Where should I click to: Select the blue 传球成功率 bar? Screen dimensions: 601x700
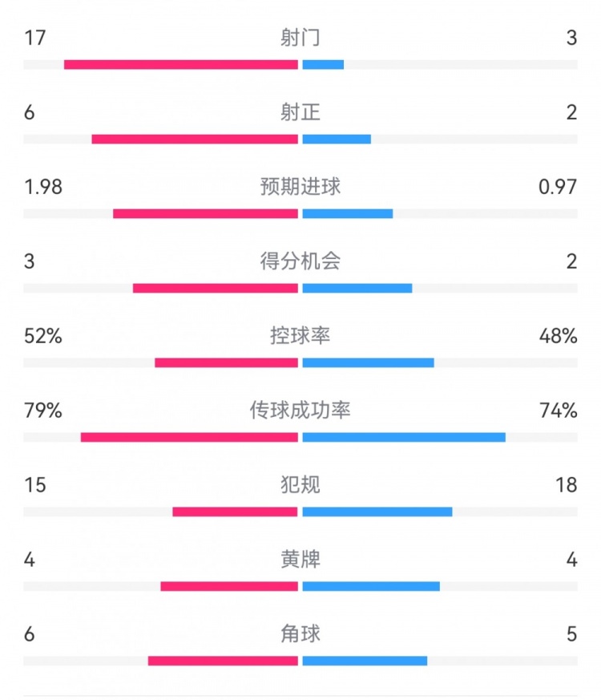click(x=404, y=437)
